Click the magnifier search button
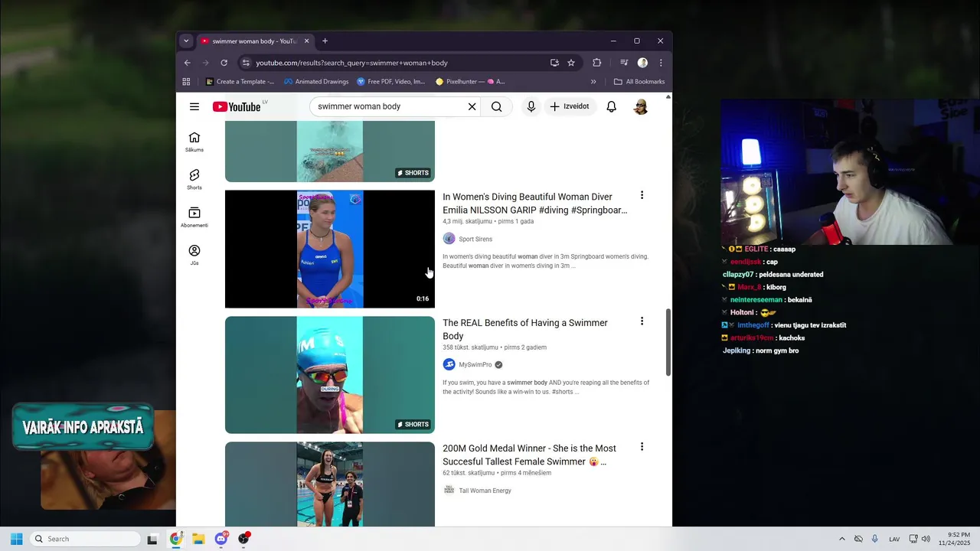The width and height of the screenshot is (980, 551). 497,106
